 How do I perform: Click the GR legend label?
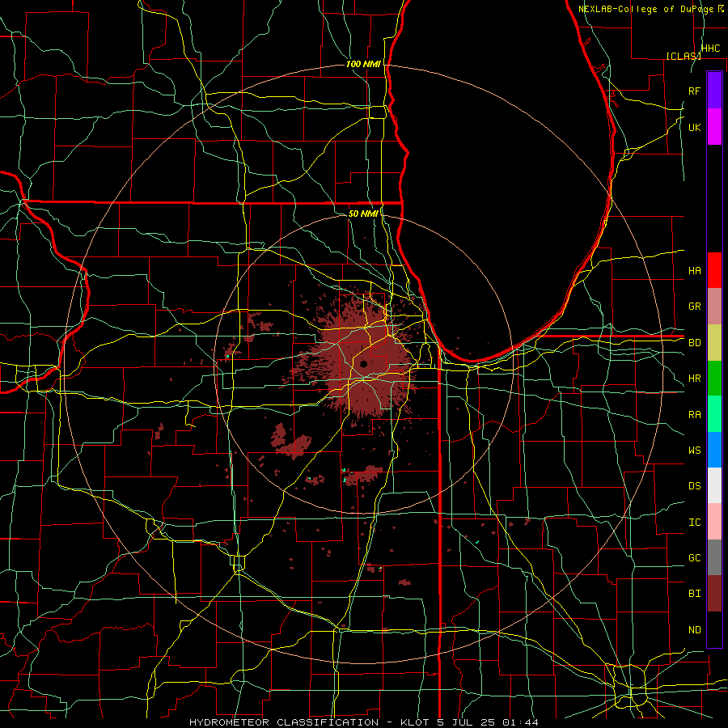click(695, 307)
